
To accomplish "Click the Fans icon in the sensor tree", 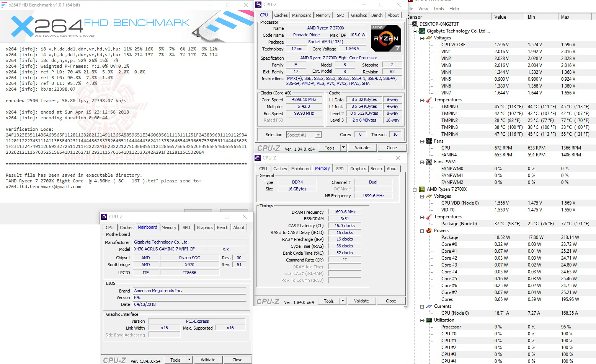I will [429, 141].
